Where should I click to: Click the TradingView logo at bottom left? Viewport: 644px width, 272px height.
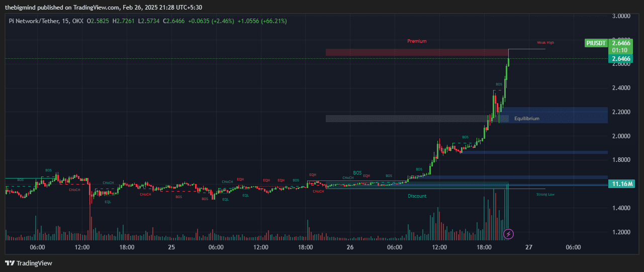click(28, 263)
